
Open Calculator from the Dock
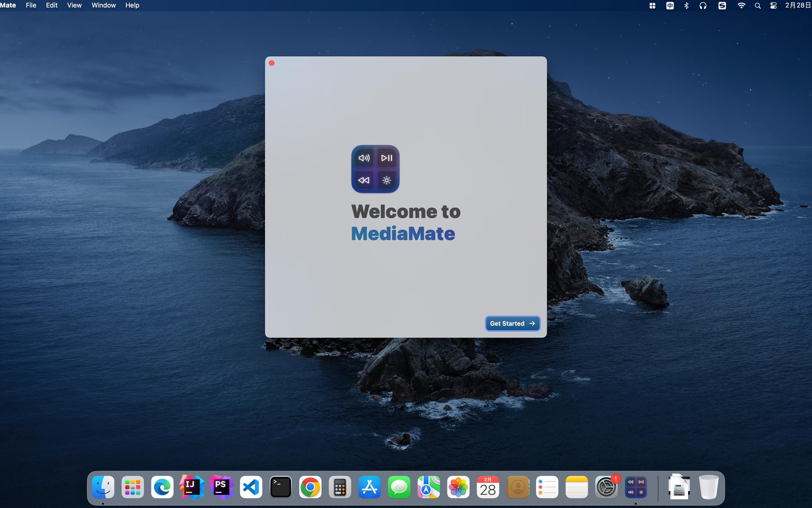pos(340,487)
